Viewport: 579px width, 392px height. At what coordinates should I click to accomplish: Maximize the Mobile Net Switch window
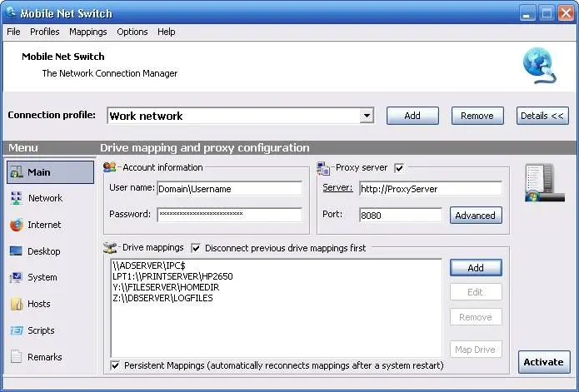click(547, 13)
